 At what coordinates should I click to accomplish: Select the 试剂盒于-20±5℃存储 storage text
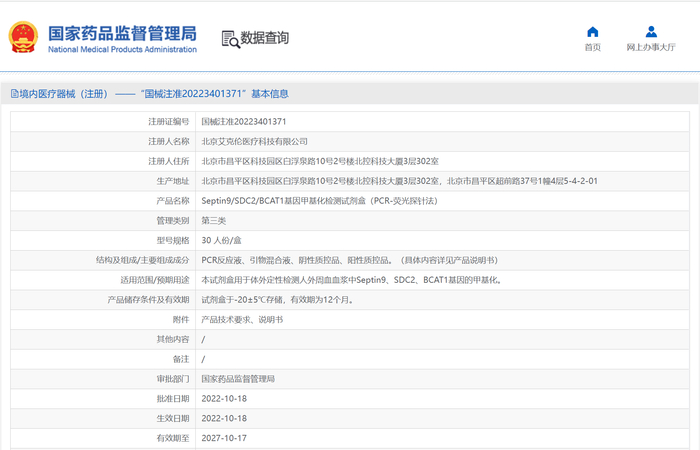click(278, 300)
